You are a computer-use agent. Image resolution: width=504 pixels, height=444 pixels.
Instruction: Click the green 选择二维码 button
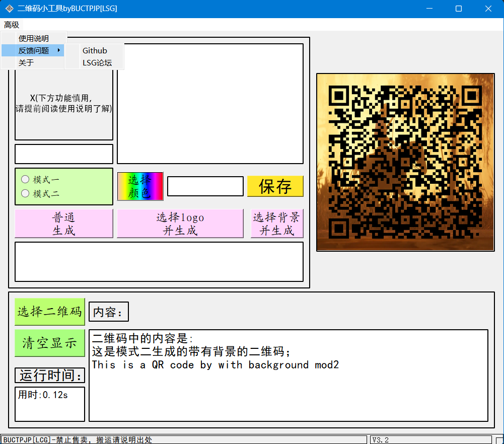click(50, 312)
